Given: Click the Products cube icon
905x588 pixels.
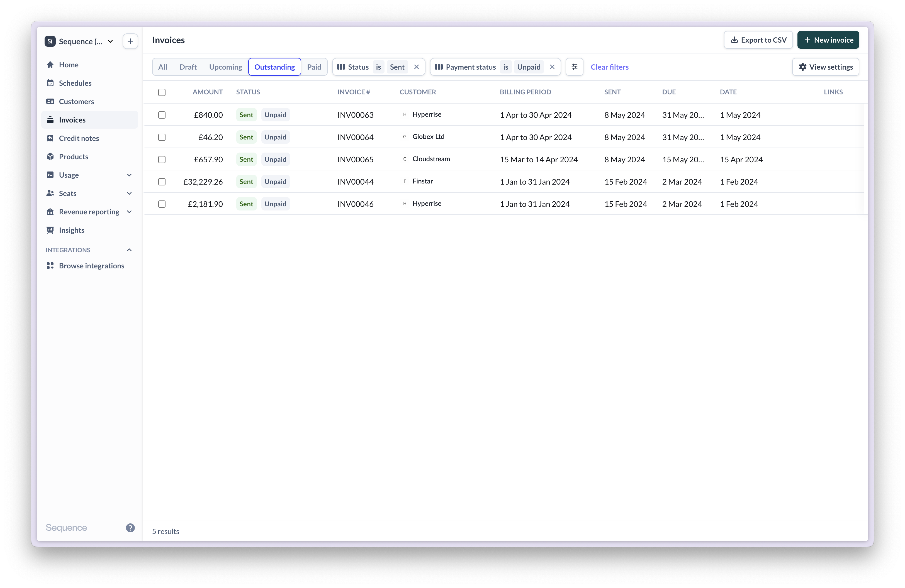Looking at the screenshot, I should pos(50,156).
